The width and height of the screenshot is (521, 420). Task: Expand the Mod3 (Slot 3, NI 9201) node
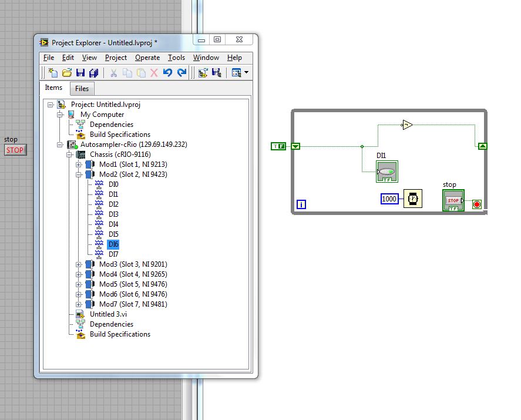79,264
